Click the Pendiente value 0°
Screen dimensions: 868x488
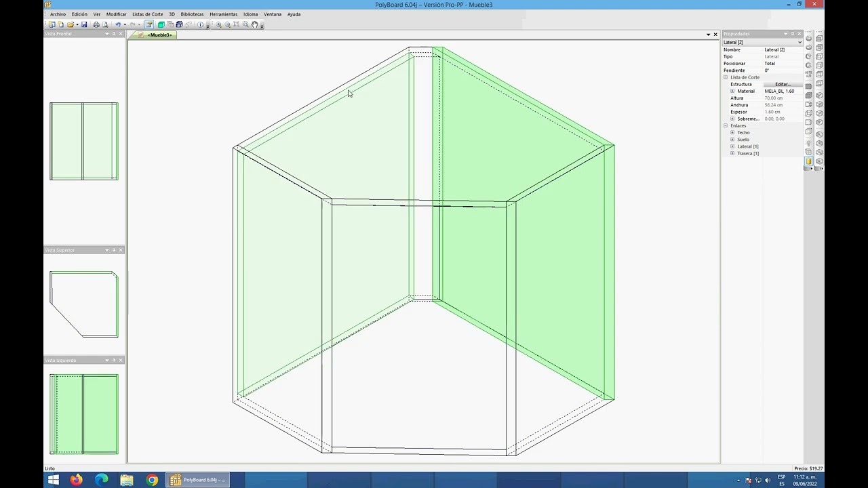coord(783,70)
